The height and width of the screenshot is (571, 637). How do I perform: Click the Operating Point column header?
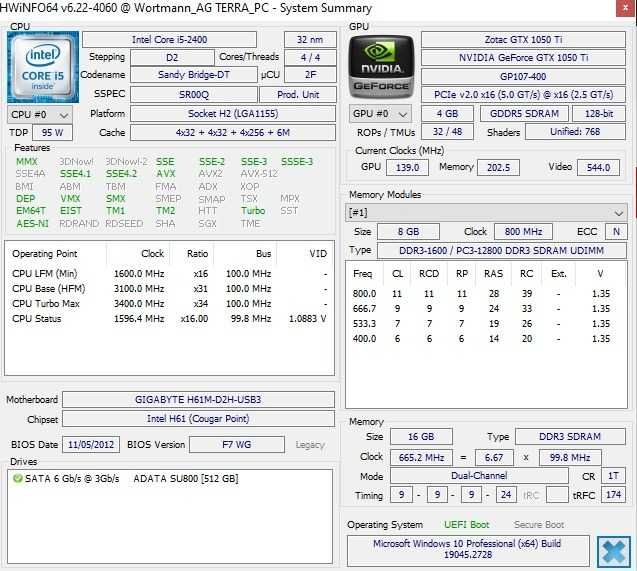point(44,254)
